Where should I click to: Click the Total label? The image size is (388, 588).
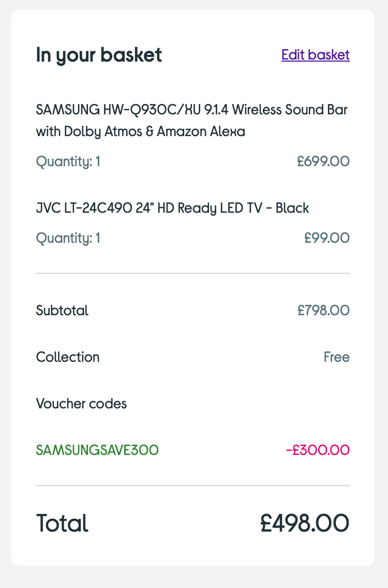(62, 523)
